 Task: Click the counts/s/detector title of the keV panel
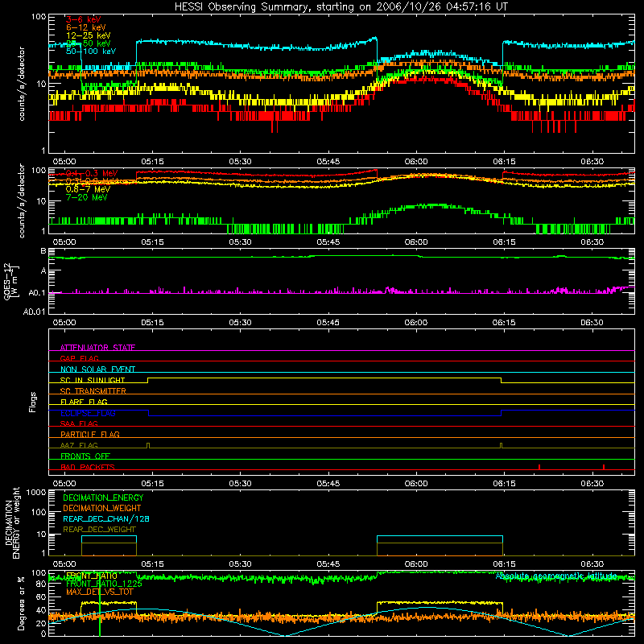(22, 84)
